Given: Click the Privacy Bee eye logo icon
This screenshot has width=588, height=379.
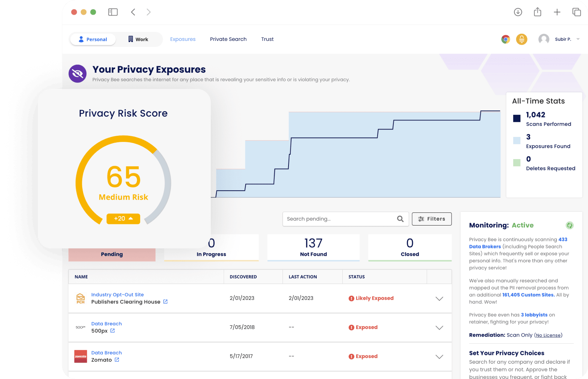Looking at the screenshot, I should point(77,74).
